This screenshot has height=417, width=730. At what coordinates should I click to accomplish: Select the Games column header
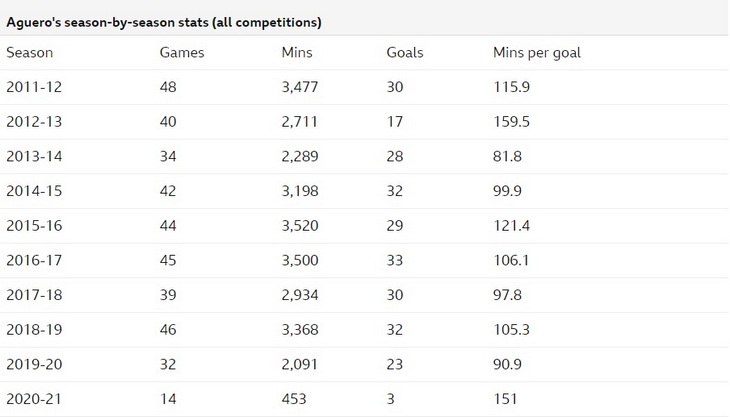click(x=182, y=53)
